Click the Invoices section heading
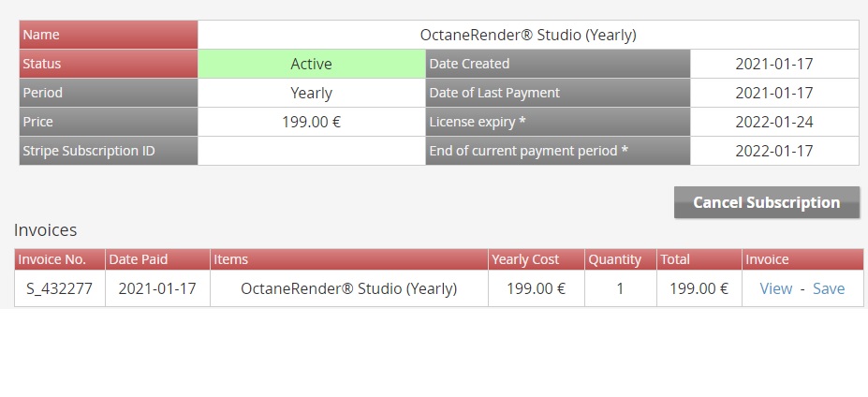868x397 pixels. click(x=45, y=229)
